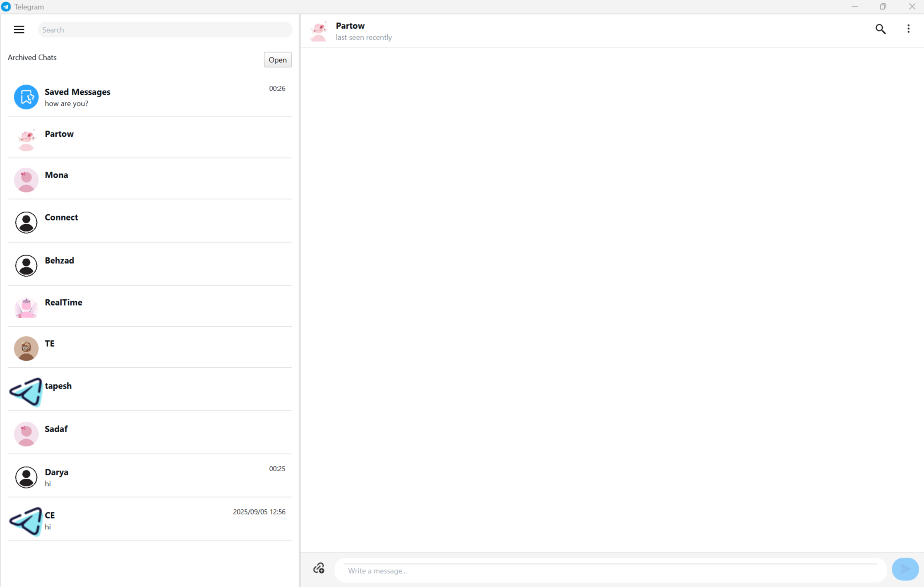Select the tapesh chat
Screen dimensions: 924x587
[x=150, y=389]
